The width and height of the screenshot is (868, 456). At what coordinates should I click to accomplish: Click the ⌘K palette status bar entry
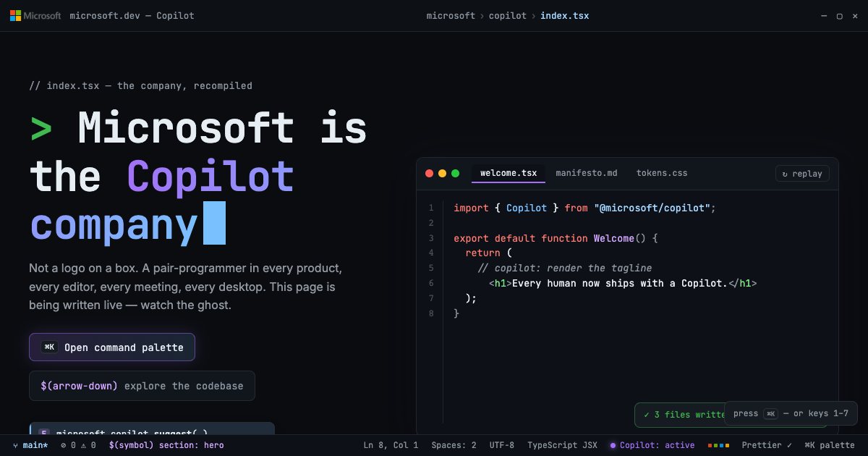(830, 445)
